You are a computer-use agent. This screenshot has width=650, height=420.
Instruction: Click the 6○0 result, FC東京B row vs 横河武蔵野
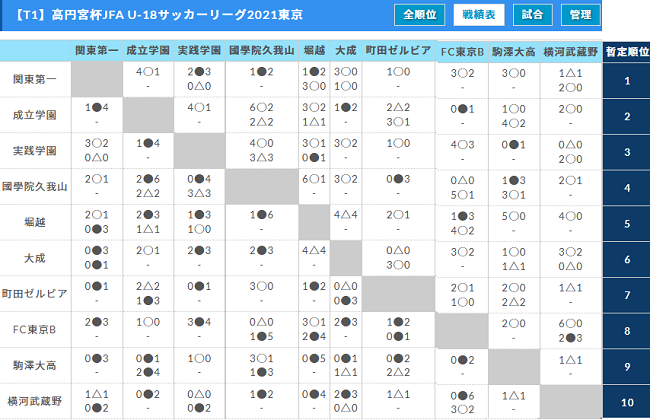(570, 323)
